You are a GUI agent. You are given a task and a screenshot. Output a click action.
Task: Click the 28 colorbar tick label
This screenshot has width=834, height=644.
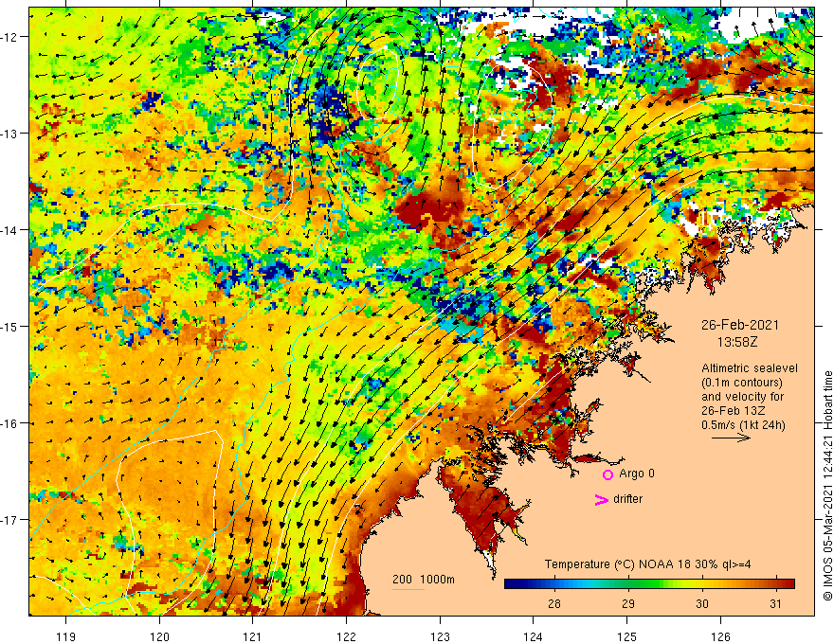click(x=553, y=603)
